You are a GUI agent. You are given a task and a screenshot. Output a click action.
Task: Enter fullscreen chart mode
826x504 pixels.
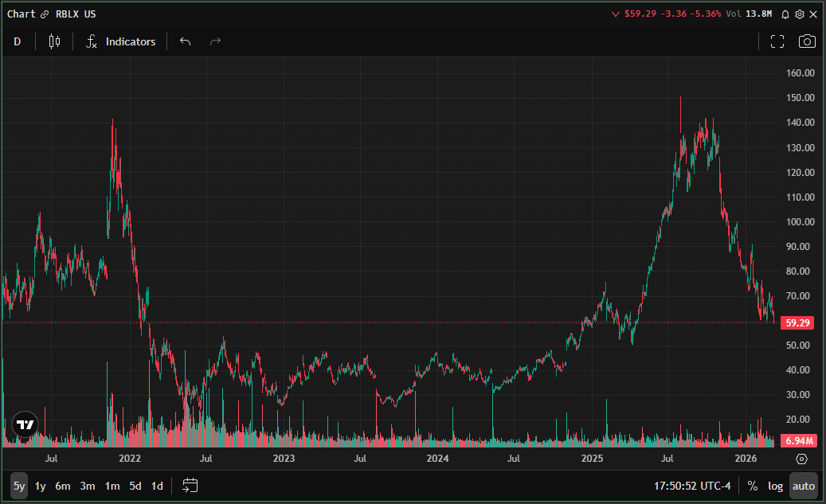click(x=777, y=41)
